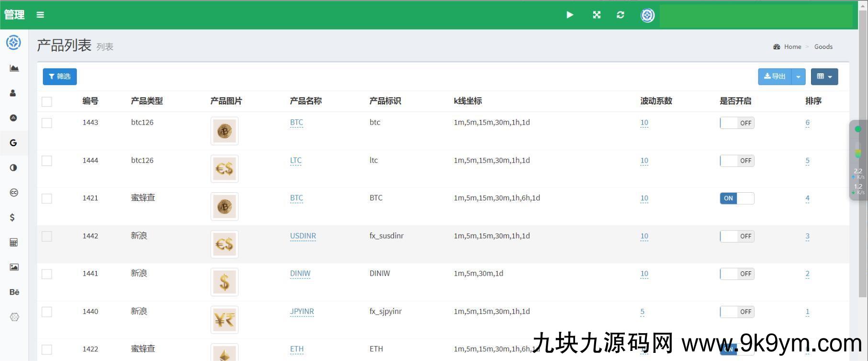Open the circled arrow sidebar item
The height and width of the screenshot is (361, 868).
pos(13,118)
